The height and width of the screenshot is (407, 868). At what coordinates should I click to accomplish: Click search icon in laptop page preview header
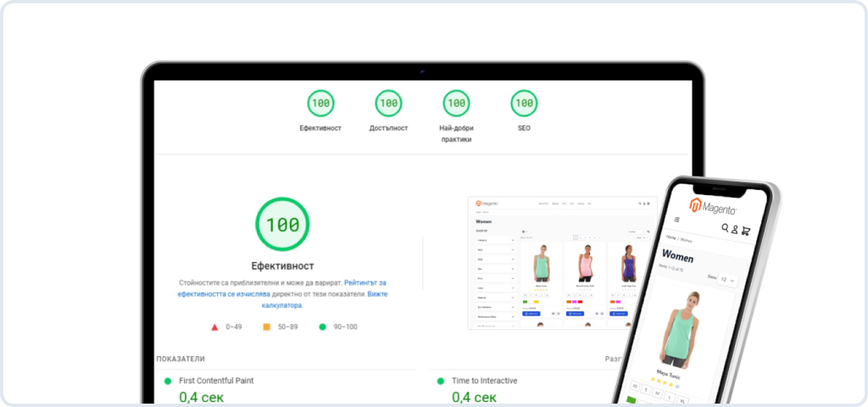pos(640,203)
